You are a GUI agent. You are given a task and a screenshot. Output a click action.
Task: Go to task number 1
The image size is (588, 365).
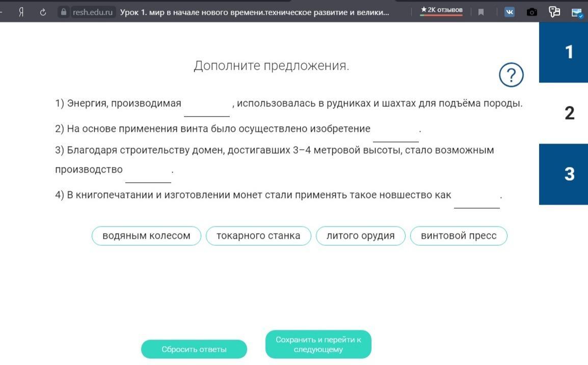click(563, 52)
